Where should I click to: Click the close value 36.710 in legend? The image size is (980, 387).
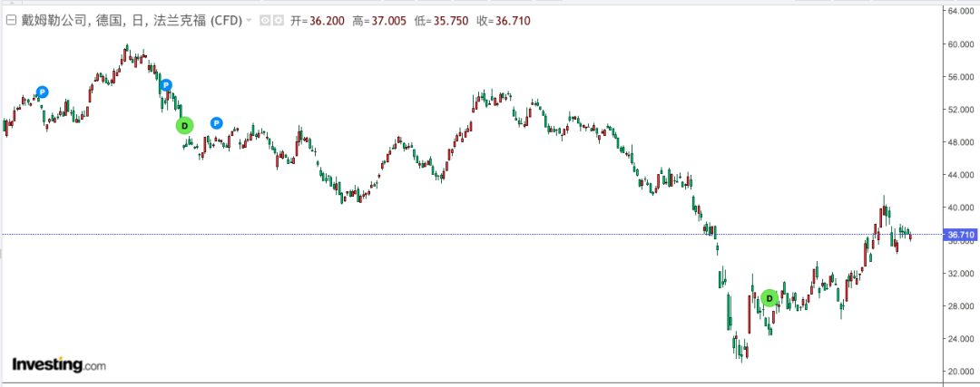513,21
